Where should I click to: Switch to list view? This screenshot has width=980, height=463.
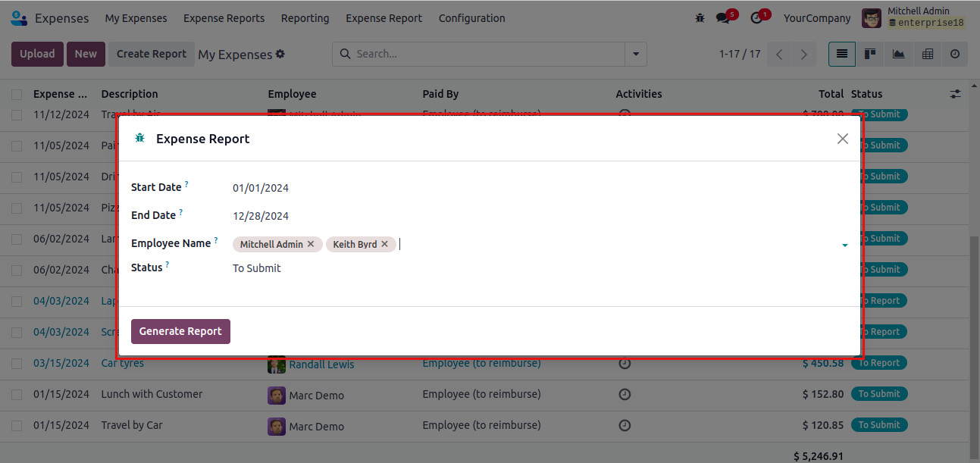tap(842, 54)
